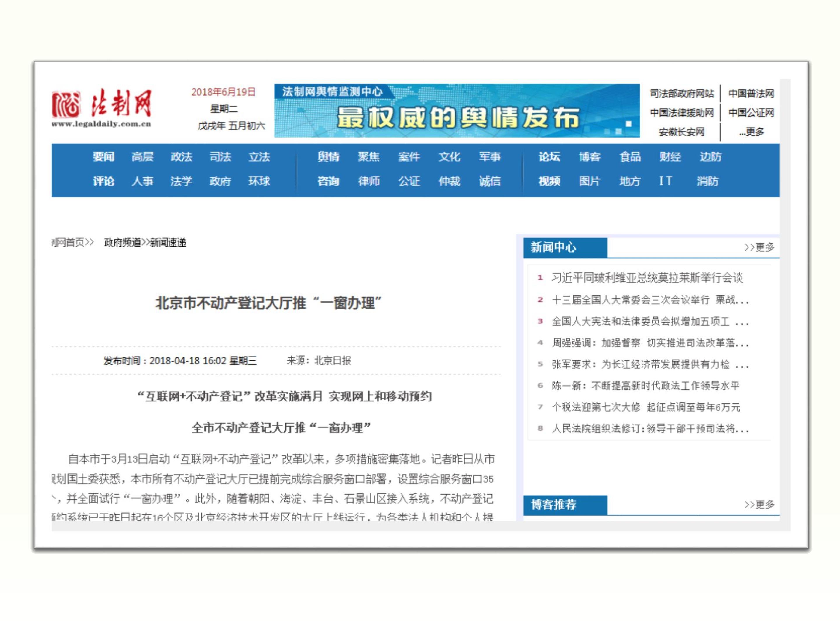
Task: Go to 财经 section
Action: (670, 156)
